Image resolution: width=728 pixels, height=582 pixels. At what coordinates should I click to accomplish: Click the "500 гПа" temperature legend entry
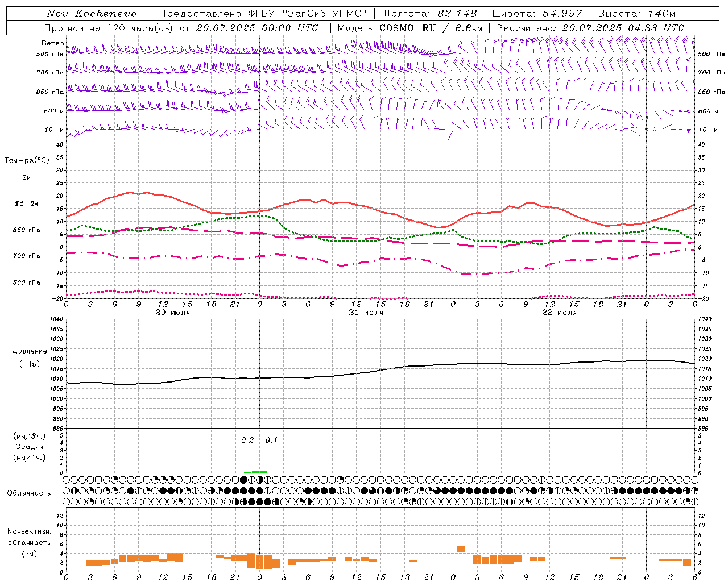tap(27, 282)
